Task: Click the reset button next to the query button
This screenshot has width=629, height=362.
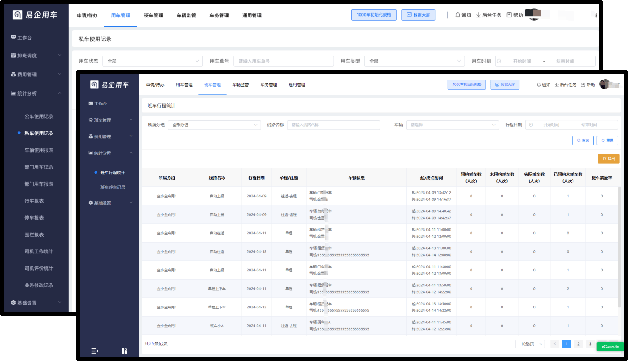Action: [607, 140]
